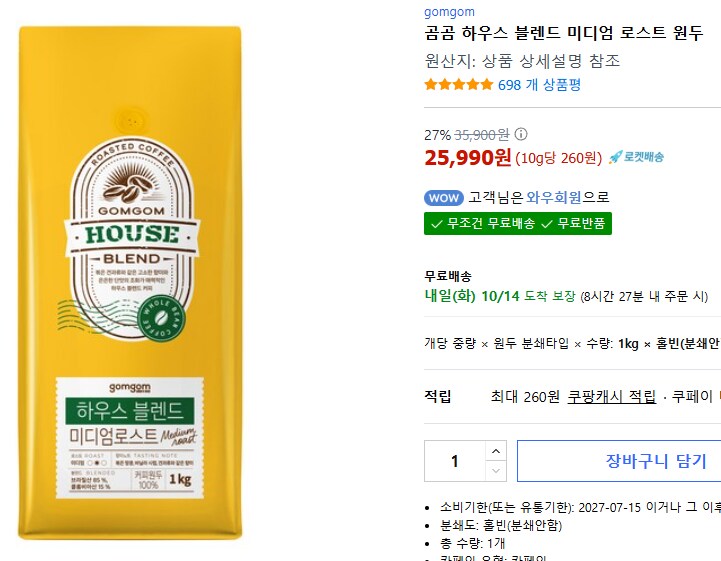Image resolution: width=721 pixels, height=561 pixels.
Task: Open the 쿠팡캐시 적립 link
Action: point(611,397)
